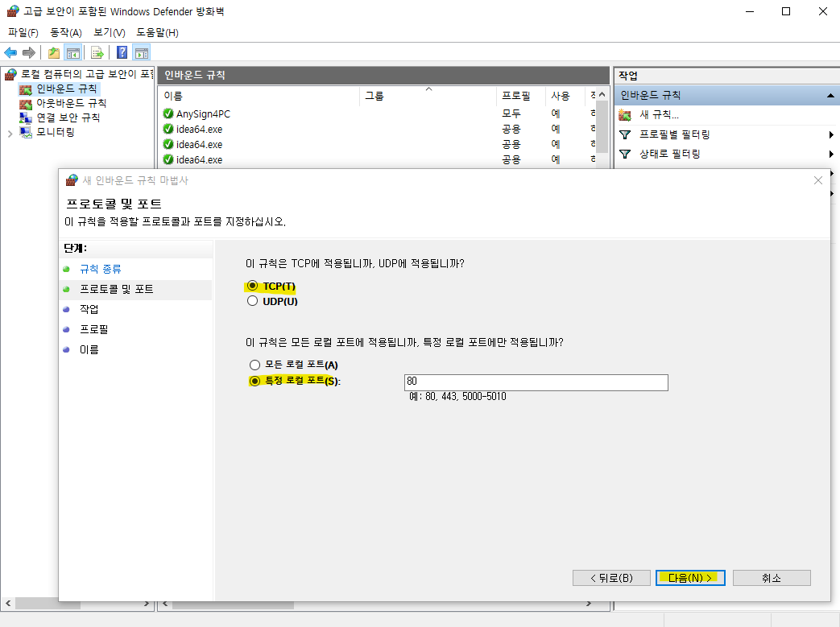
Task: Open the 동작(A) menu
Action: (66, 33)
